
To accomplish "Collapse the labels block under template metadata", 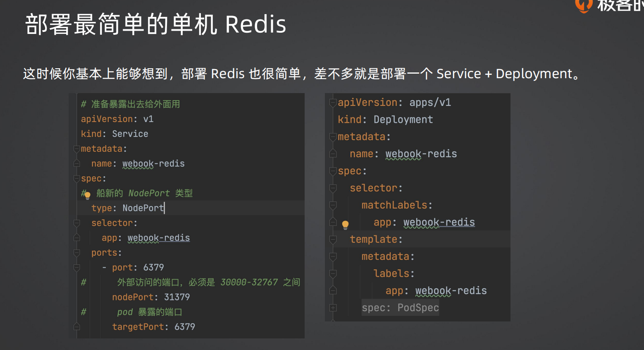I will tap(333, 274).
